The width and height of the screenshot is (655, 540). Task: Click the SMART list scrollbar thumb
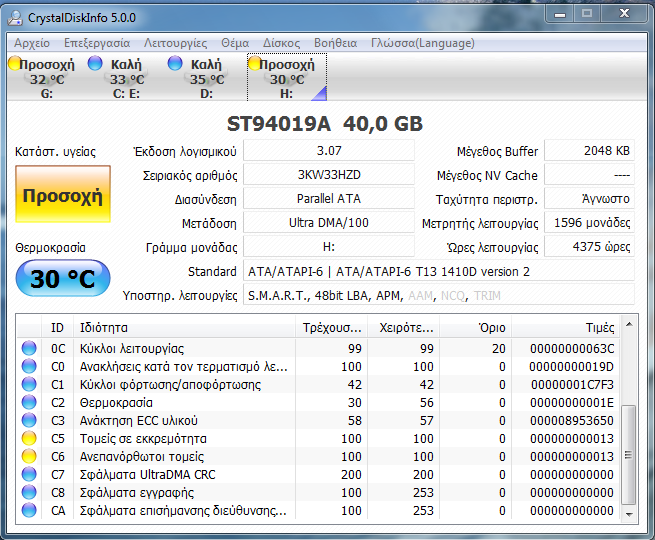pyautogui.click(x=629, y=455)
